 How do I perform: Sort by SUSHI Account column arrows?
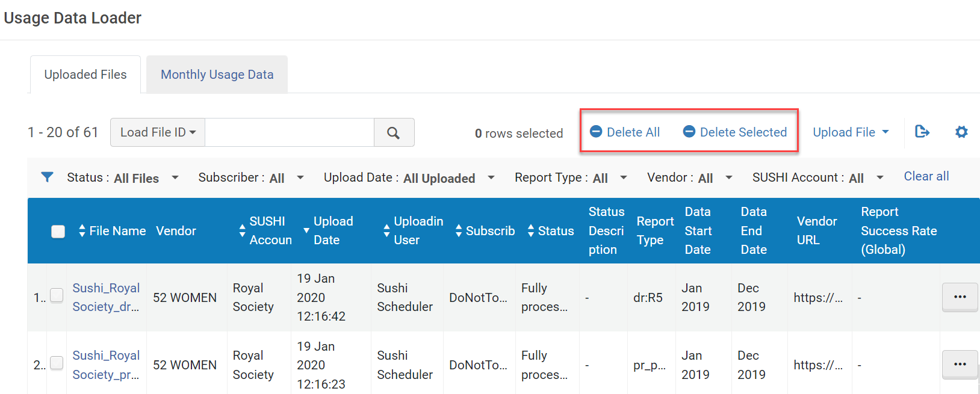[242, 231]
